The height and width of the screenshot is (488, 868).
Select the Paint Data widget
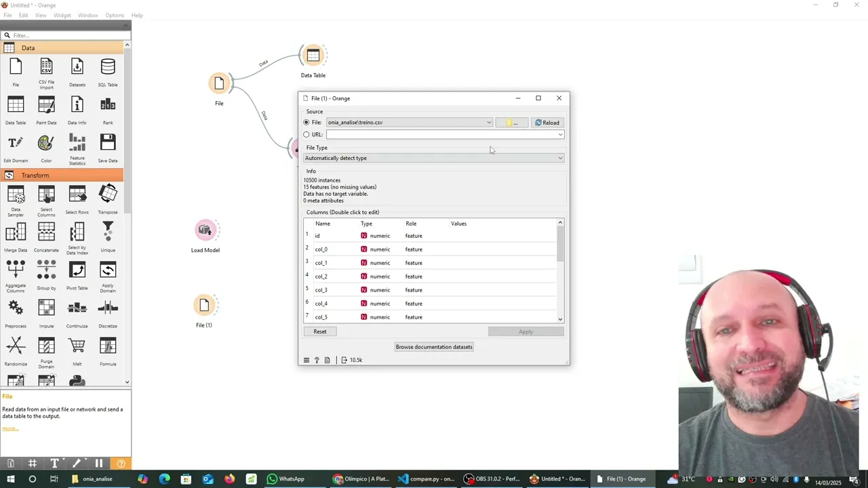46,111
